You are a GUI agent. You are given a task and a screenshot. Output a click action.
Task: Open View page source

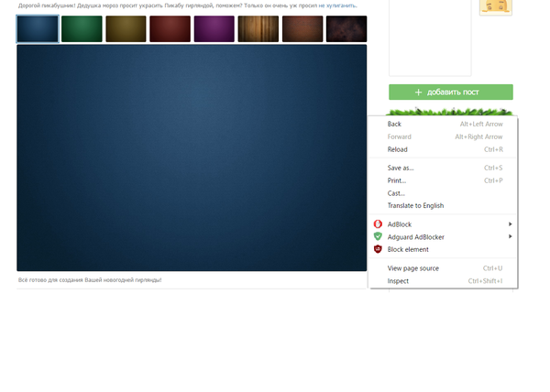pyautogui.click(x=413, y=268)
